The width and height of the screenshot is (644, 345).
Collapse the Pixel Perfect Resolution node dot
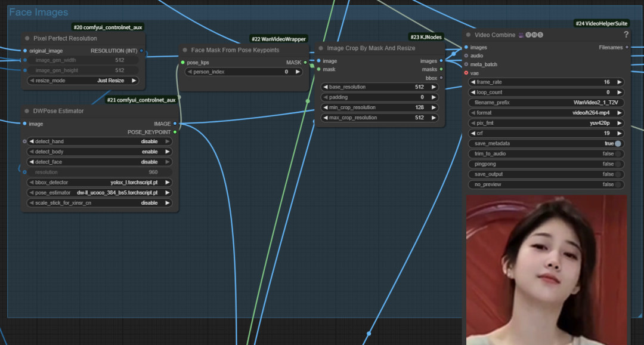[x=27, y=38]
